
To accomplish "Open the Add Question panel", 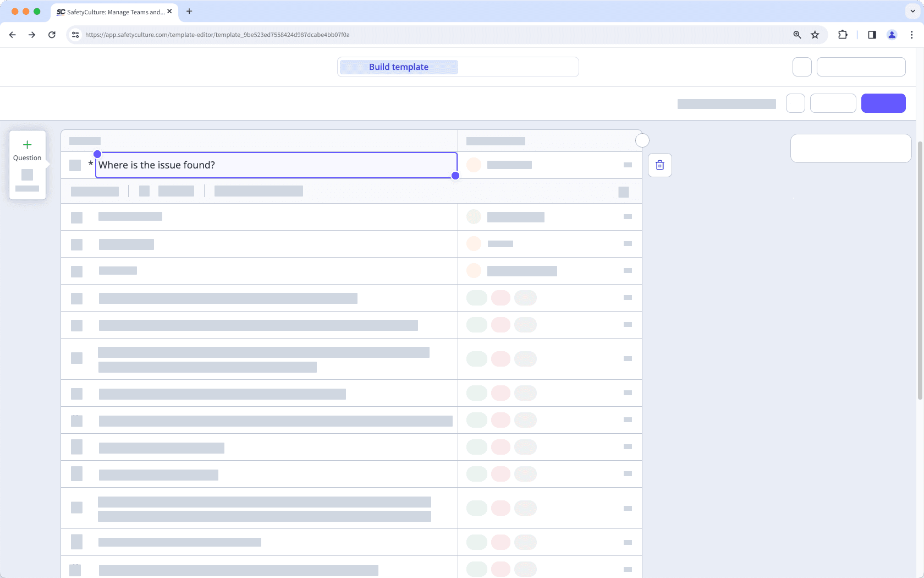I will (27, 149).
